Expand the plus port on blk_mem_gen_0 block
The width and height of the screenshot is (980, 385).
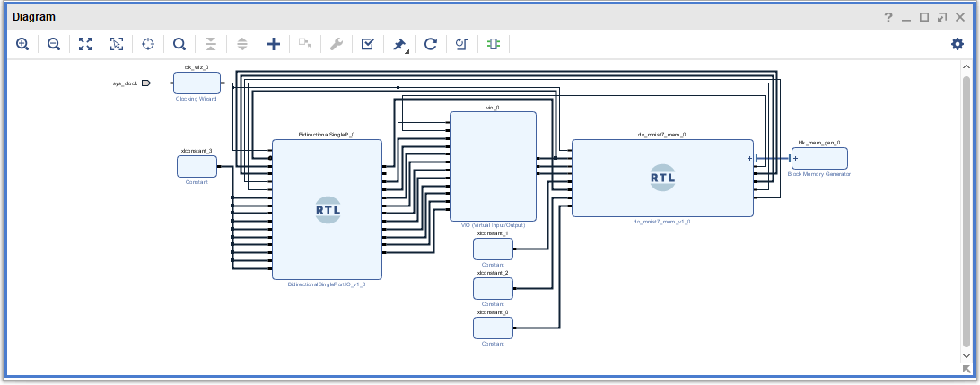pyautogui.click(x=795, y=158)
